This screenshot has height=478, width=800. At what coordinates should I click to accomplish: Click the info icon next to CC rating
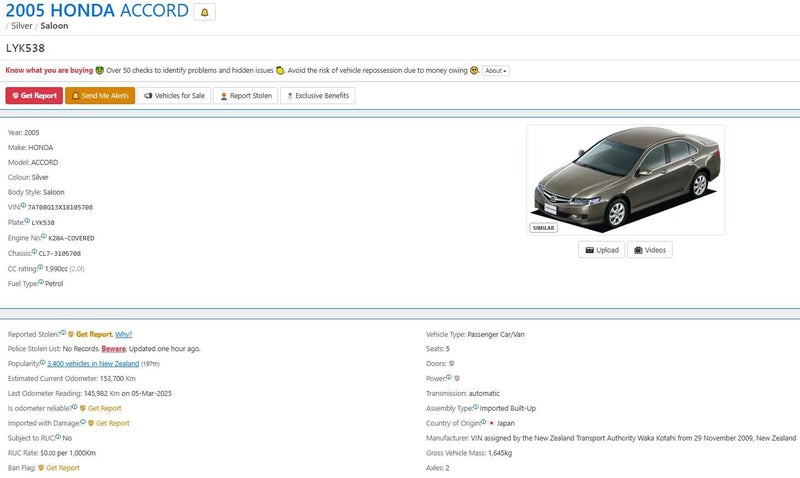point(40,268)
